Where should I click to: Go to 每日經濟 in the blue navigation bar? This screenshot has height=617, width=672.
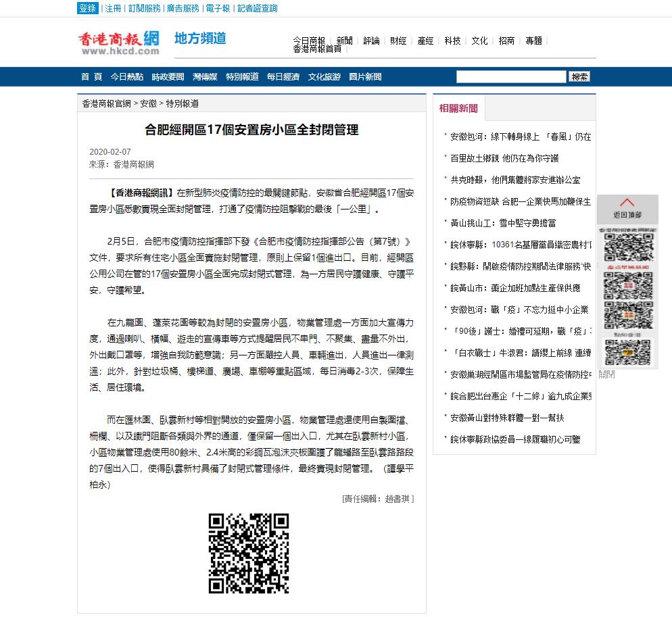283,77
